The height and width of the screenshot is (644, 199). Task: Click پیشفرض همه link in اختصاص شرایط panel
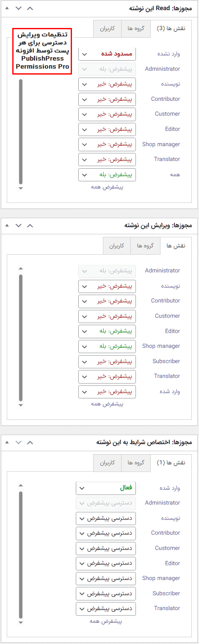(106, 622)
